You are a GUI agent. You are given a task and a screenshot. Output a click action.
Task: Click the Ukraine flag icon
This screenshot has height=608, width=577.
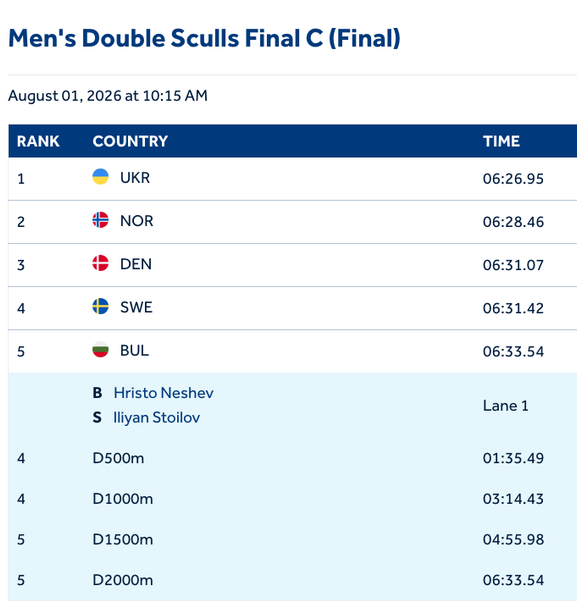pyautogui.click(x=100, y=177)
